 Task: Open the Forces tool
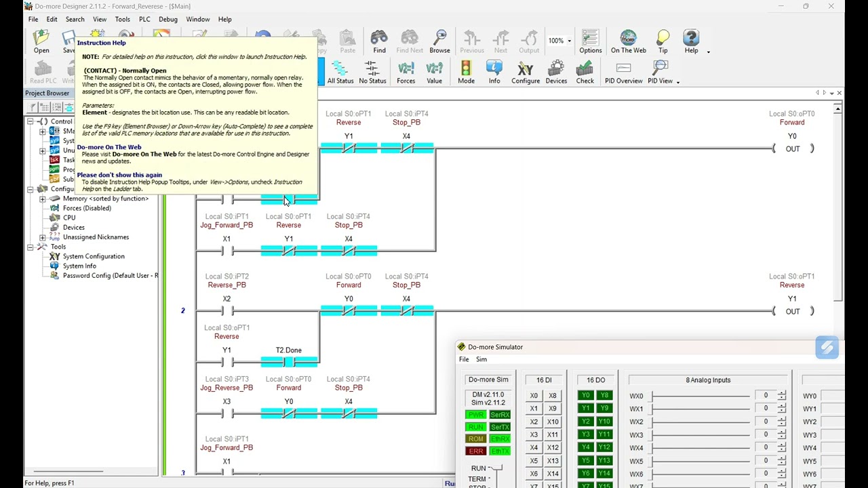pos(406,73)
